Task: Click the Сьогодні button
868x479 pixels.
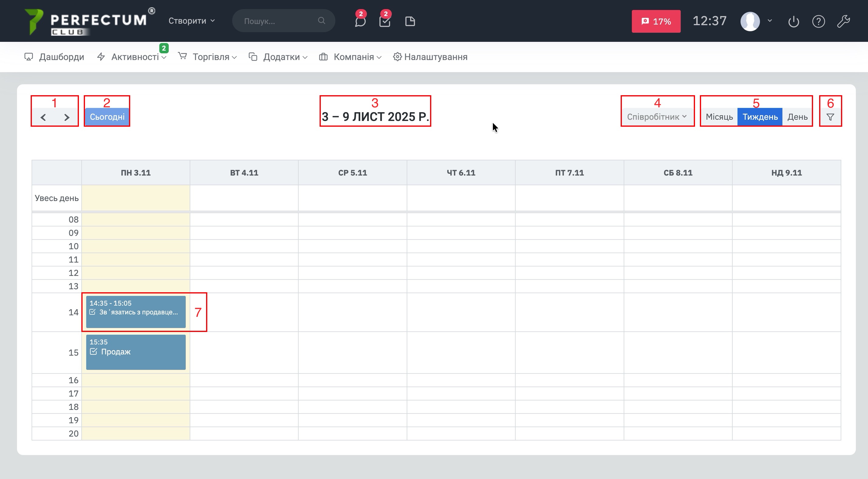Action: [x=107, y=117]
